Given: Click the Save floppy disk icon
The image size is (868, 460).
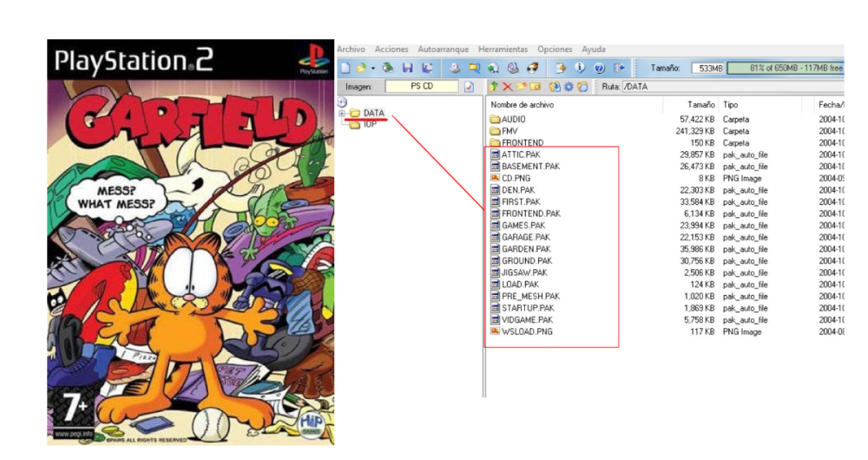Looking at the screenshot, I should pyautogui.click(x=407, y=68).
